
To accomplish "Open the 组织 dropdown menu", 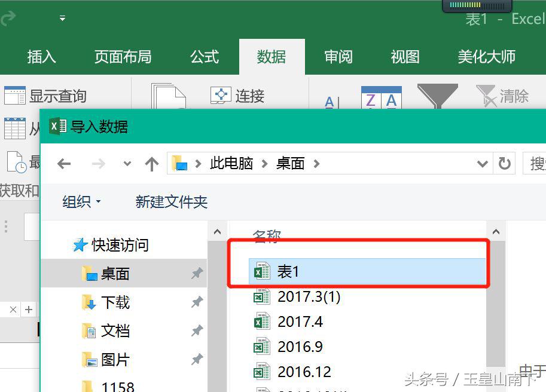I will coord(81,201).
